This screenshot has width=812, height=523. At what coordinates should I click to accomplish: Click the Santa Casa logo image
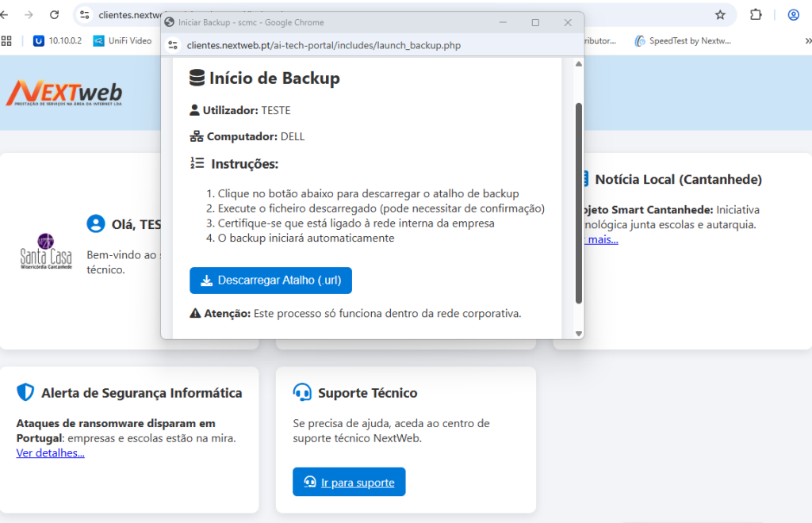tap(46, 253)
